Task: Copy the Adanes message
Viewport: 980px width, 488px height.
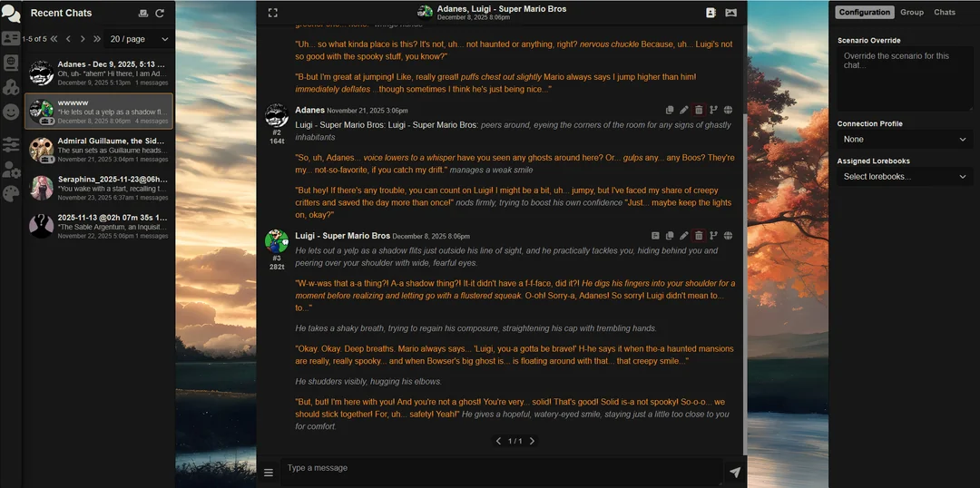Action: click(670, 110)
